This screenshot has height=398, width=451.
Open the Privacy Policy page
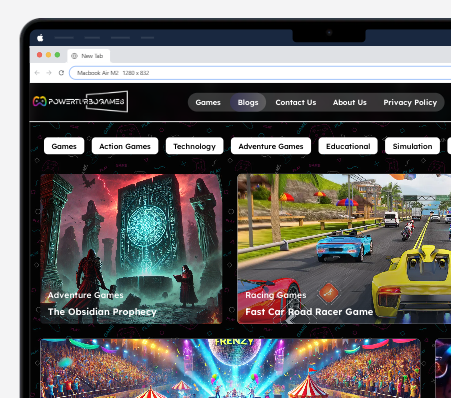tap(410, 102)
